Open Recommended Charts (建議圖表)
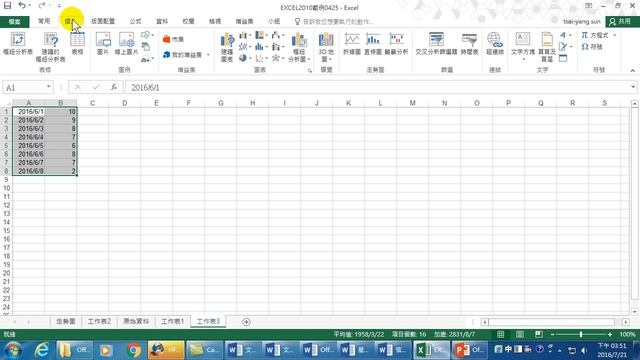The image size is (640, 360). (227, 47)
